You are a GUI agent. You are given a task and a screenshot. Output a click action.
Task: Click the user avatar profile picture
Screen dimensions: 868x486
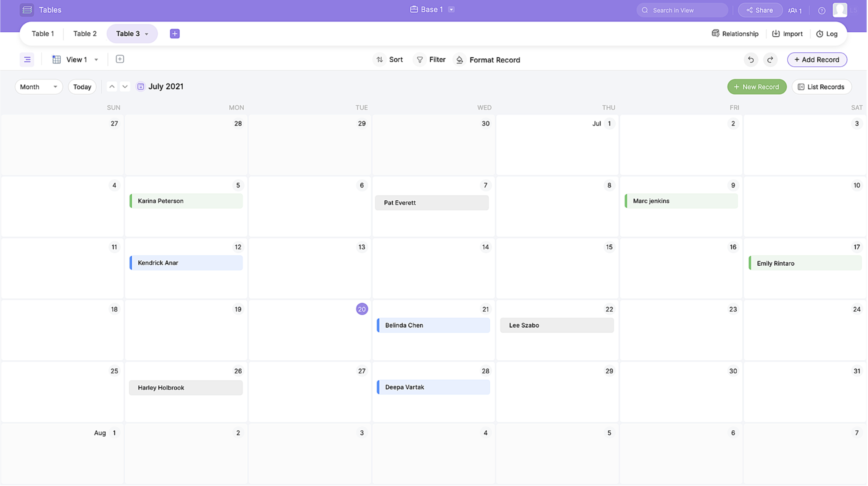coord(840,10)
